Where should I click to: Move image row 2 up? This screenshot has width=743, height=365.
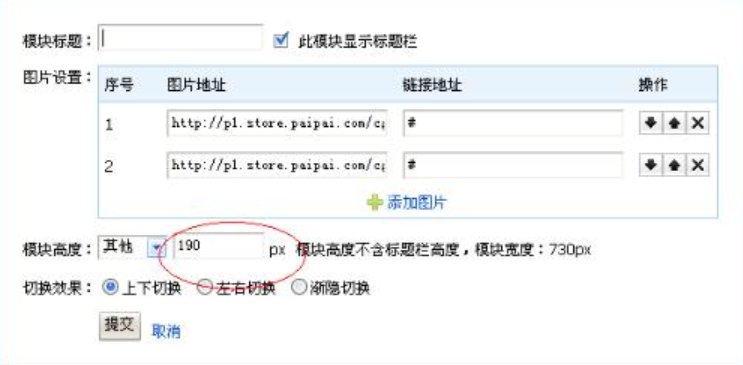(674, 165)
